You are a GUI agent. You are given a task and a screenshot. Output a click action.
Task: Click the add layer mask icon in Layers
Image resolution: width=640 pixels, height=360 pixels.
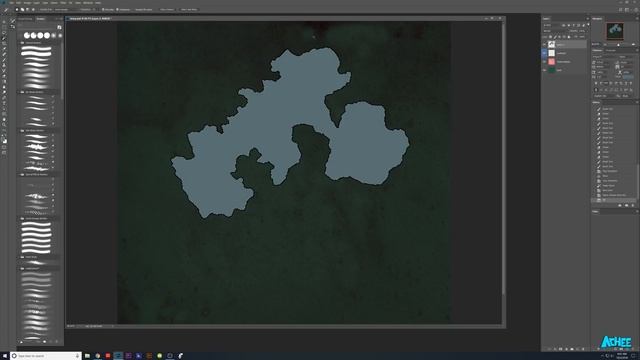pos(560,349)
